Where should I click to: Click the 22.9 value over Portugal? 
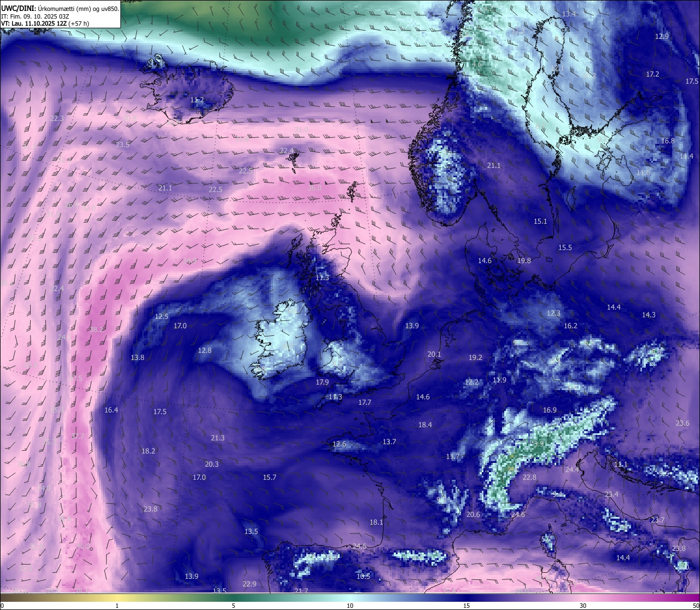tap(249, 584)
